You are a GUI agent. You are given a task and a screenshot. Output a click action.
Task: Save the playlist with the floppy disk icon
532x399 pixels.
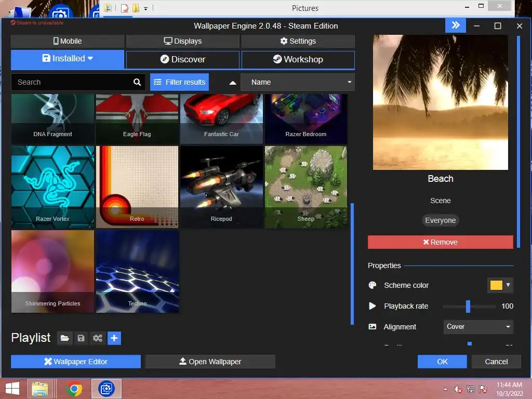pyautogui.click(x=81, y=338)
